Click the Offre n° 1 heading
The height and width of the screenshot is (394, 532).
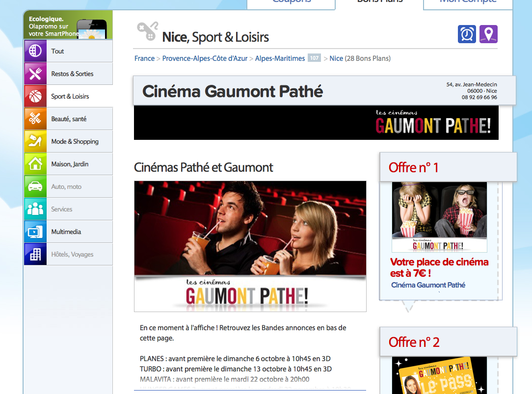tap(413, 167)
